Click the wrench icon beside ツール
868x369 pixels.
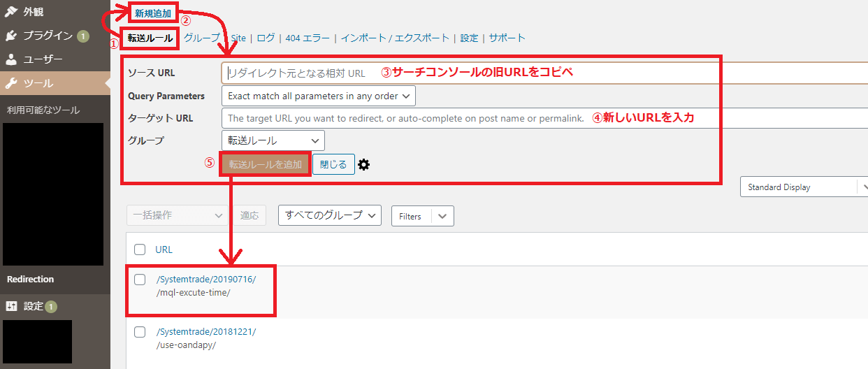coord(11,83)
